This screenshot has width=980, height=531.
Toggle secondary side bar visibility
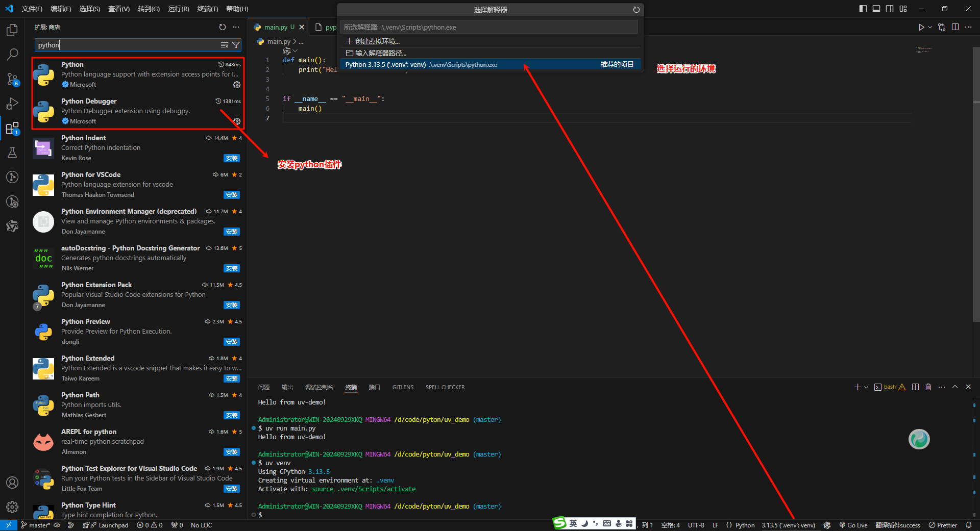coord(890,9)
